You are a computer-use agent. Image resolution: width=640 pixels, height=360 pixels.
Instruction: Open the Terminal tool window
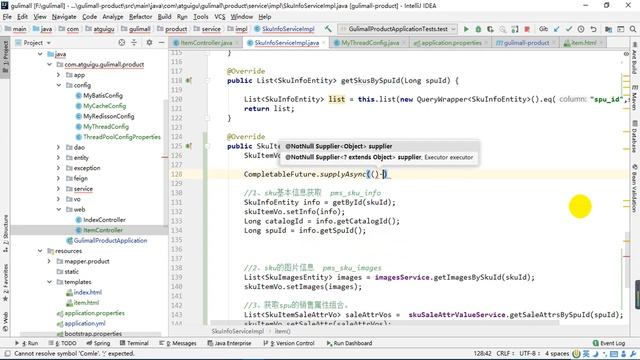tap(134, 343)
